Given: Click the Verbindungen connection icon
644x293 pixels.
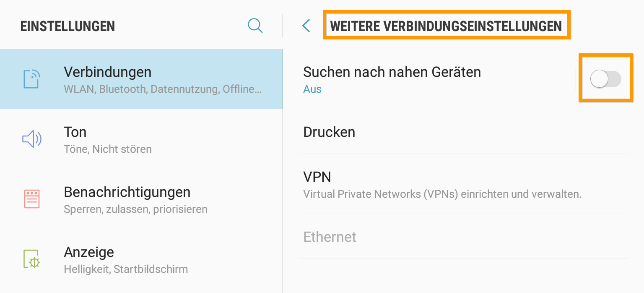Looking at the screenshot, I should pos(31,79).
